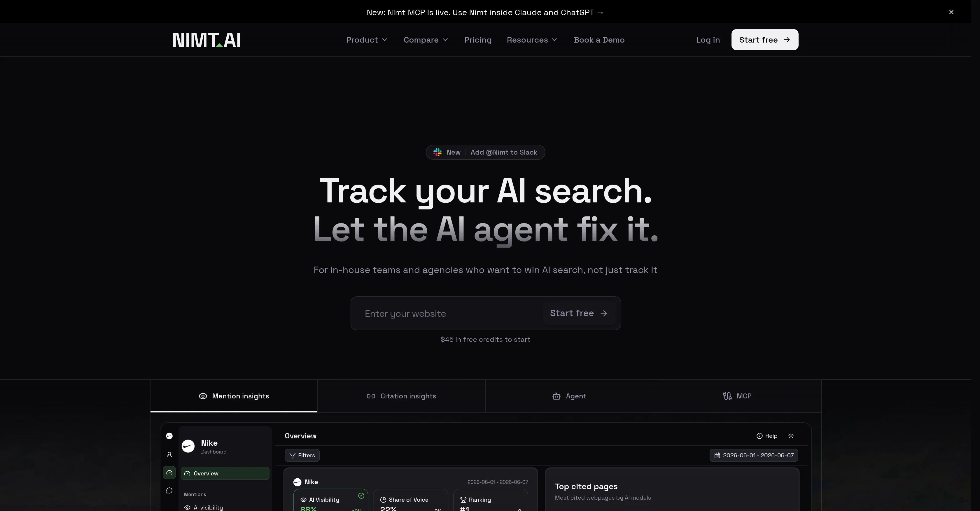Click the NIMT.AI logo
980x511 pixels.
206,40
